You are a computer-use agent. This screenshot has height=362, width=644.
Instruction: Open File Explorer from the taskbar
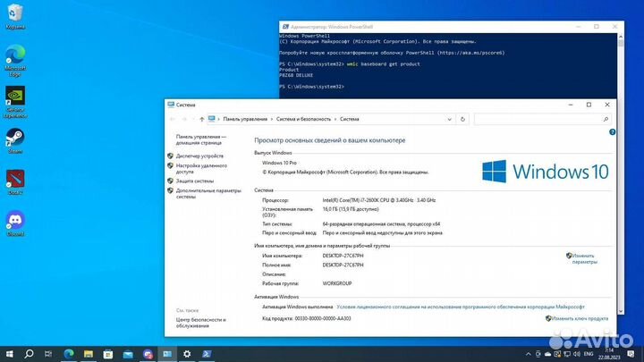click(x=89, y=354)
